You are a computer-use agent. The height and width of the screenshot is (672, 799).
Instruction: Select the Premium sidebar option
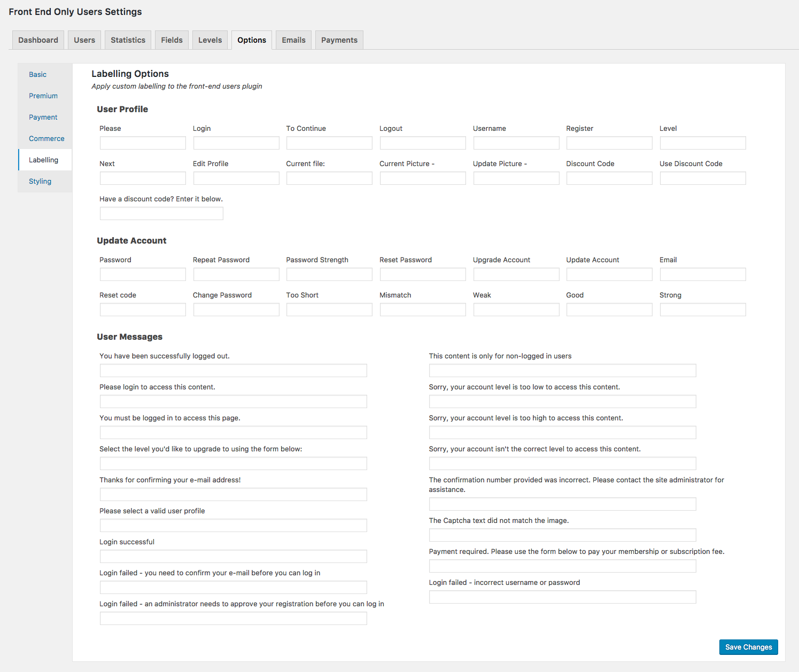(43, 96)
